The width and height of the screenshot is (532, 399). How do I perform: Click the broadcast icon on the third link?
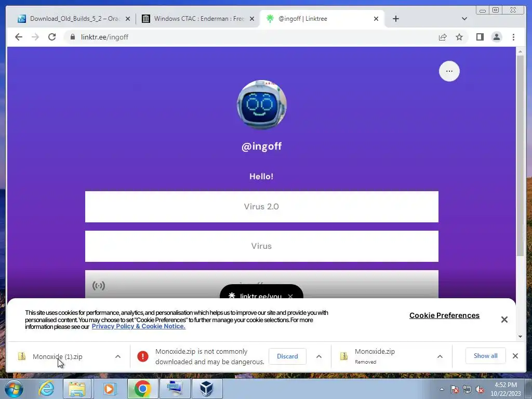point(98,286)
